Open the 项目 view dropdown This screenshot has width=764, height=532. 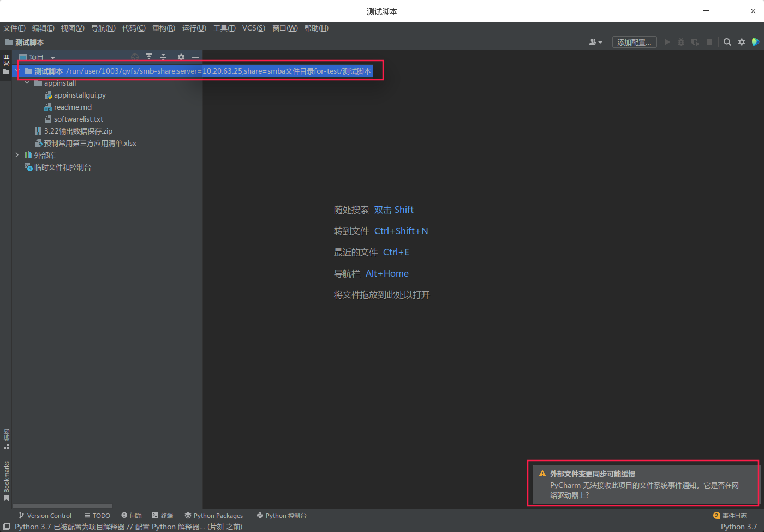coord(53,57)
